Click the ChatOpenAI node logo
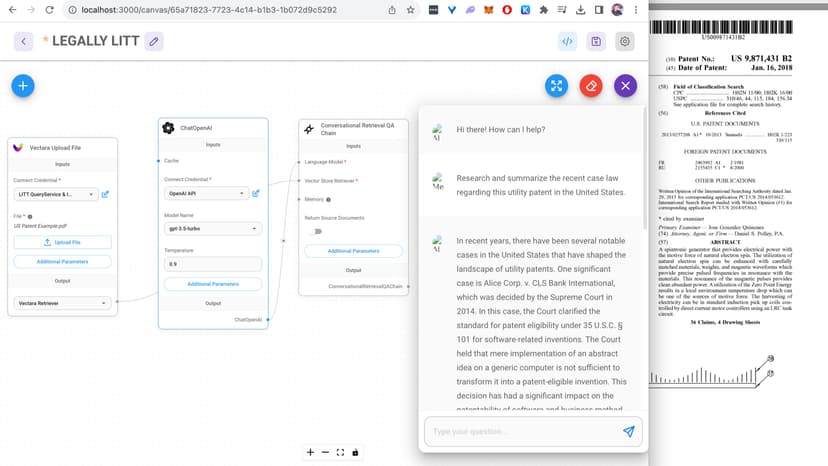This screenshot has height=466, width=828. point(168,128)
